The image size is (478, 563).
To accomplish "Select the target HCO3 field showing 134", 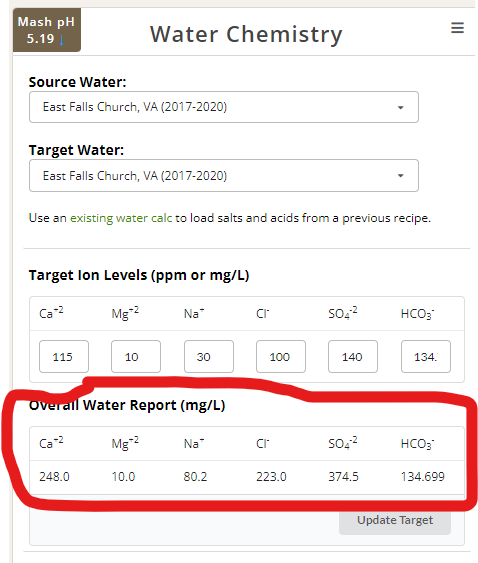I will pyautogui.click(x=426, y=357).
